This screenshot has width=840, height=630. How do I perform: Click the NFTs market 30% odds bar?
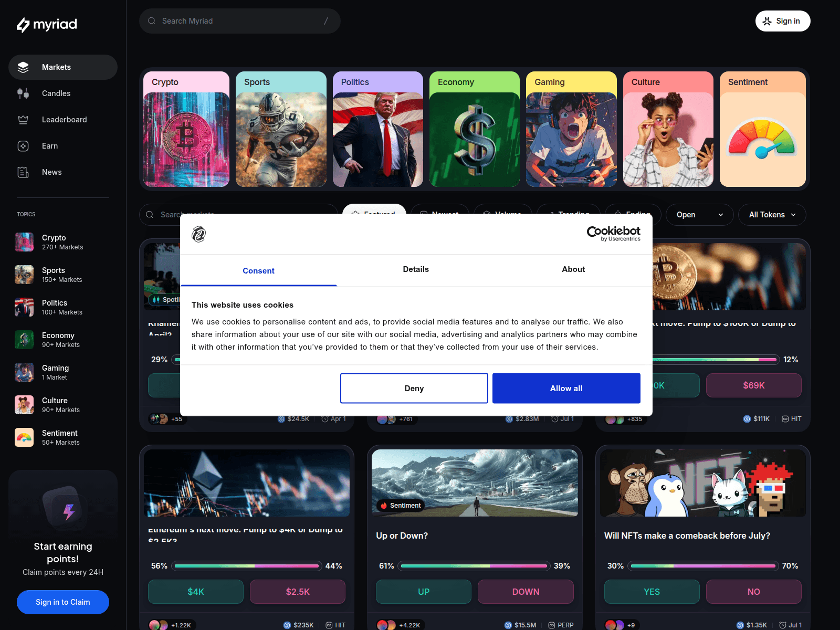[703, 566]
